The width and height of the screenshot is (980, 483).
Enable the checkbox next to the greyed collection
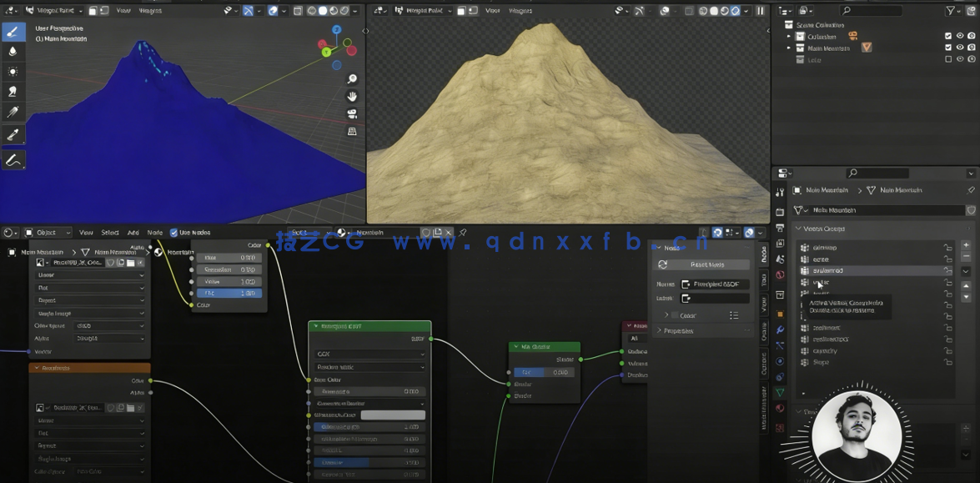[x=948, y=58]
